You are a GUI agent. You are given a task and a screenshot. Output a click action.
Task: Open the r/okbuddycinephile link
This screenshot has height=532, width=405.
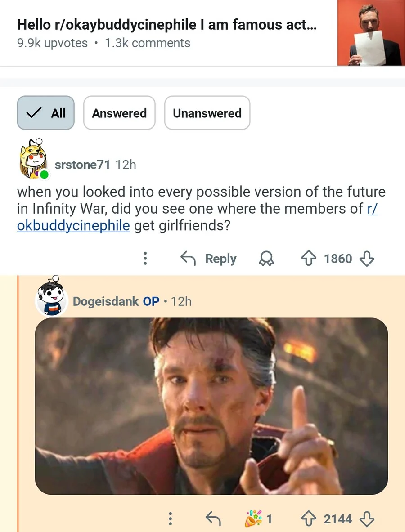point(73,225)
